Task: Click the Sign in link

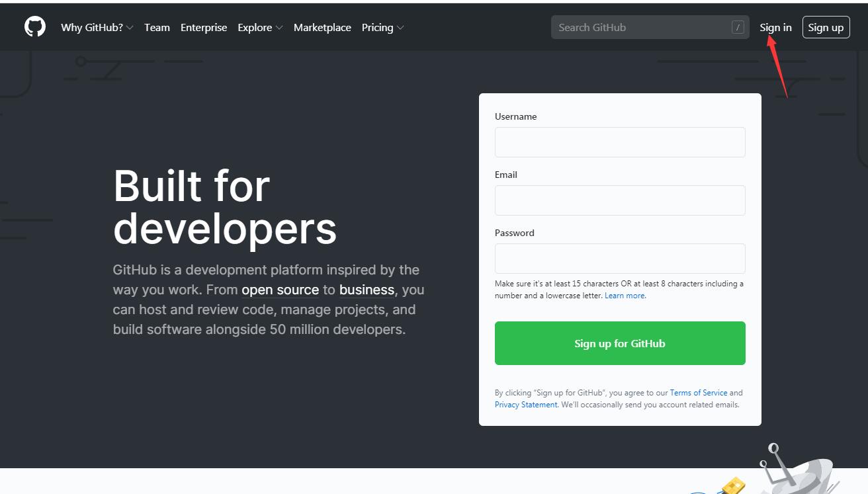Action: pos(775,27)
